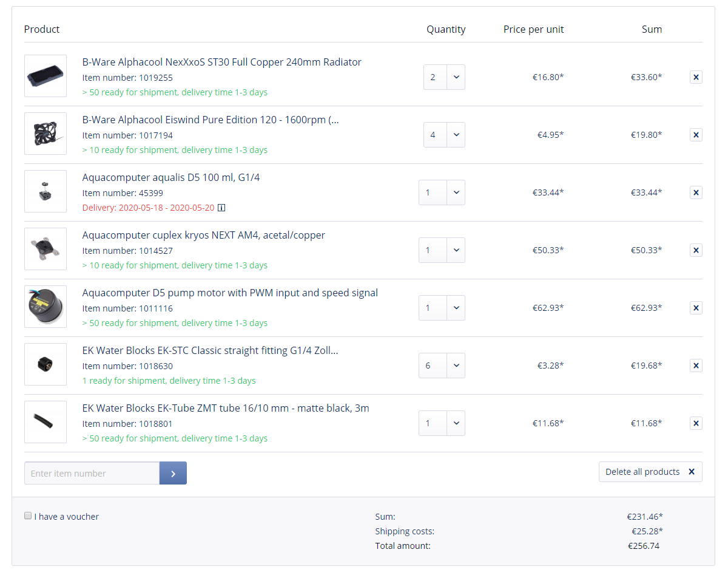Click the Eiswind fan thumbnail image
The width and height of the screenshot is (728, 575).
(x=45, y=134)
